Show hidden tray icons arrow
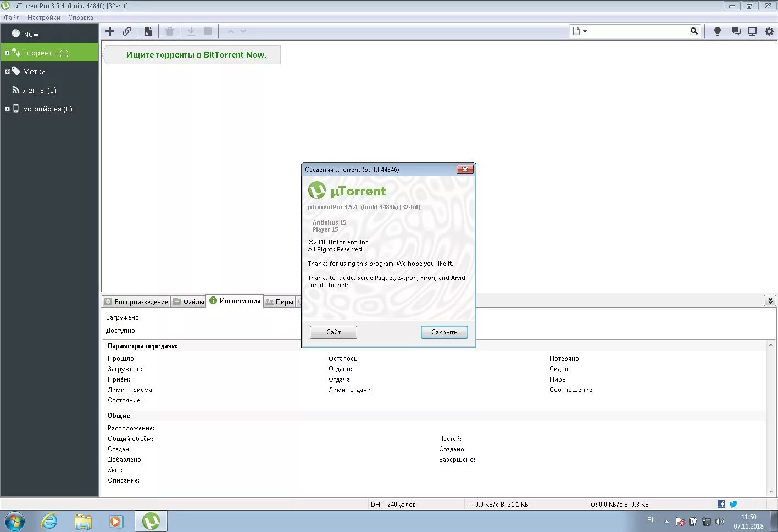 click(x=666, y=522)
